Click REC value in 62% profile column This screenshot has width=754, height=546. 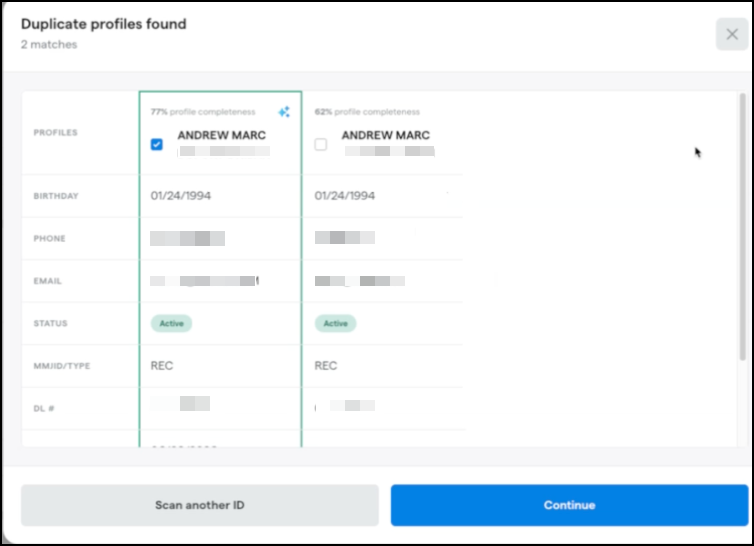click(326, 366)
